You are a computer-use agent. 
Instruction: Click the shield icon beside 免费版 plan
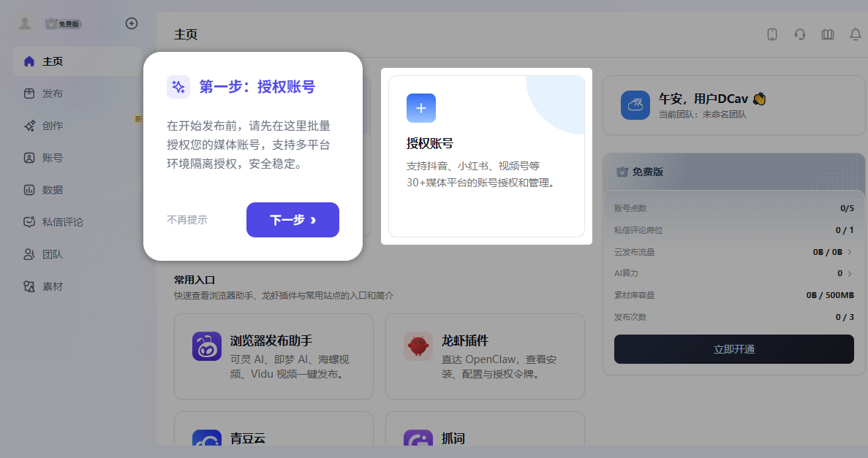tap(622, 172)
